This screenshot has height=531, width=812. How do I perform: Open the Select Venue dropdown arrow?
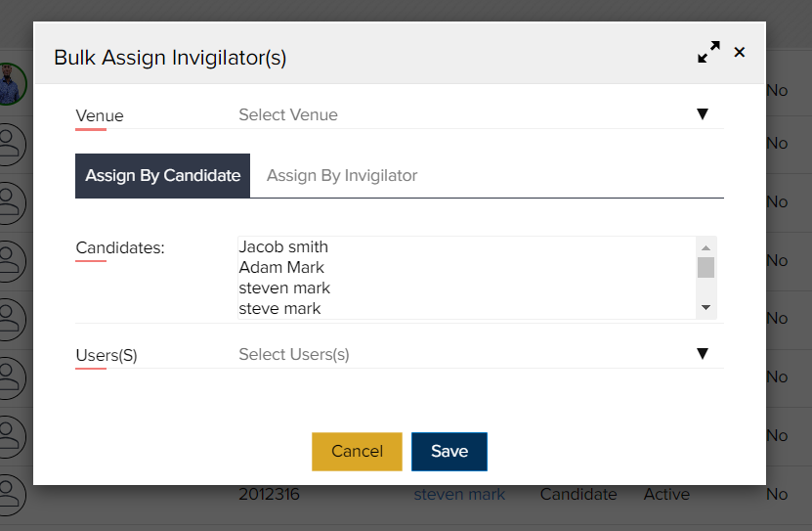(703, 114)
